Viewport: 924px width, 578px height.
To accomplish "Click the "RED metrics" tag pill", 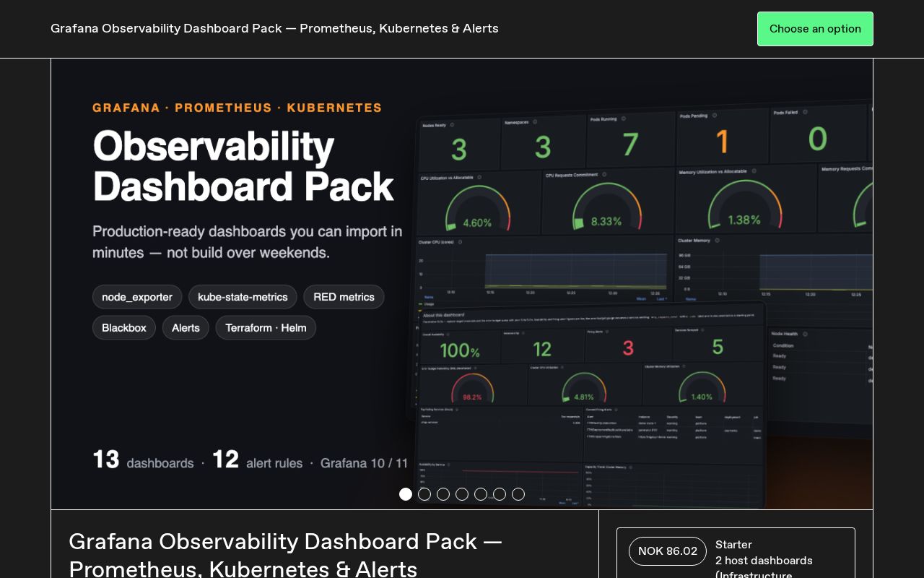I will pyautogui.click(x=344, y=297).
